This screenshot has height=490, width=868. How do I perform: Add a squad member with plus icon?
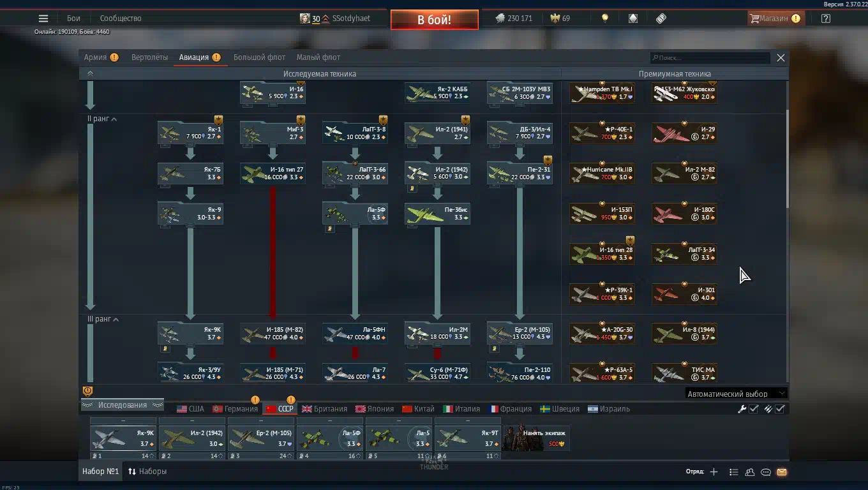point(714,472)
